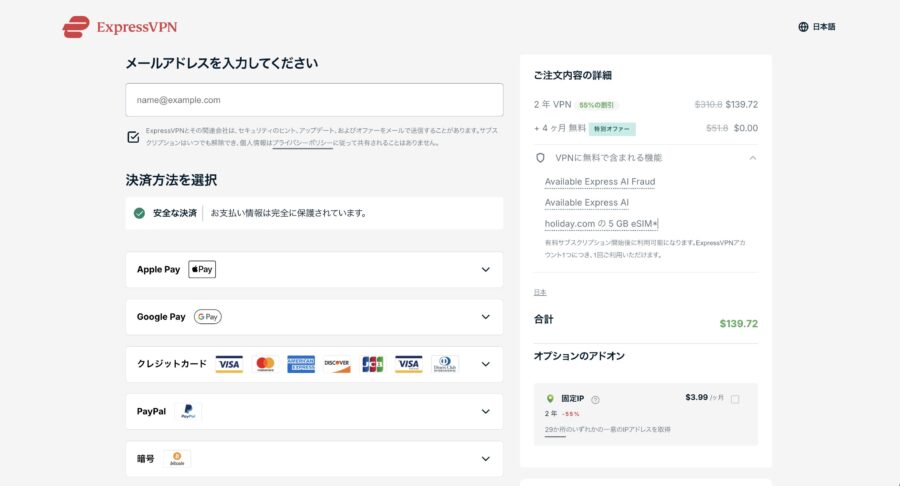This screenshot has width=900, height=486.
Task: Click the green secure checkout checkmark icon
Action: pos(139,213)
